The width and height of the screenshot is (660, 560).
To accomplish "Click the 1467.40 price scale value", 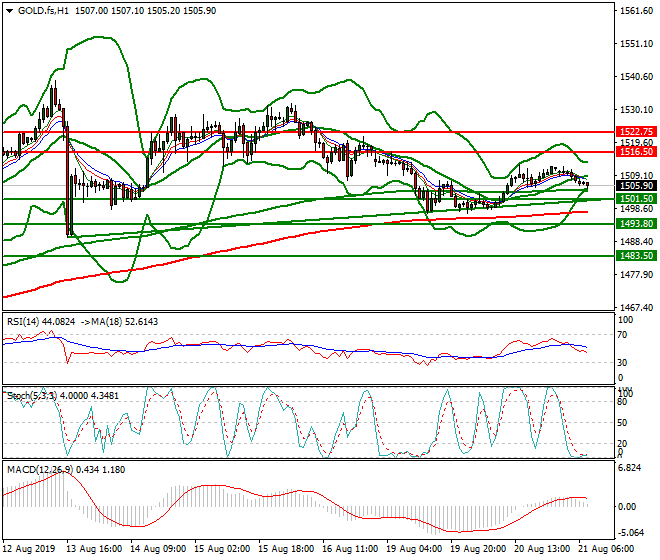I will click(x=636, y=308).
